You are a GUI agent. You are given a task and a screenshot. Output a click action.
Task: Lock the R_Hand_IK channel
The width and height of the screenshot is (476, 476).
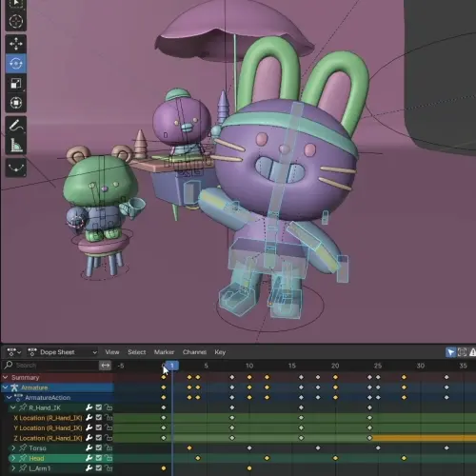(x=109, y=407)
